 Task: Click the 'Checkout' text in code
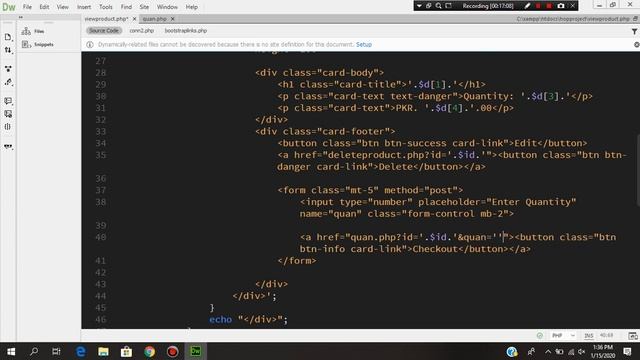pyautogui.click(x=435, y=249)
